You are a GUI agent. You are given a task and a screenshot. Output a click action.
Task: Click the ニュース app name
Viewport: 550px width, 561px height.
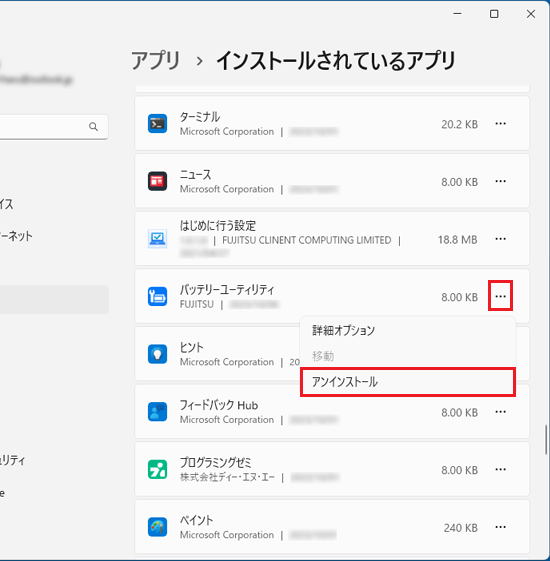pyautogui.click(x=195, y=175)
